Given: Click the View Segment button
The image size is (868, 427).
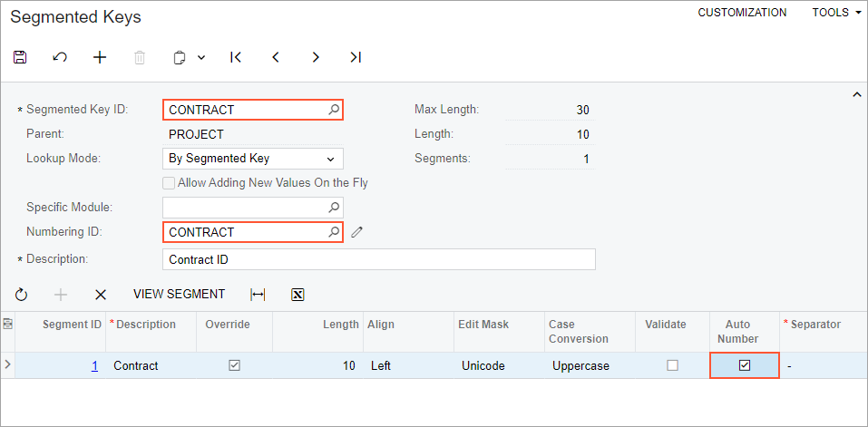Looking at the screenshot, I should click(x=179, y=295).
